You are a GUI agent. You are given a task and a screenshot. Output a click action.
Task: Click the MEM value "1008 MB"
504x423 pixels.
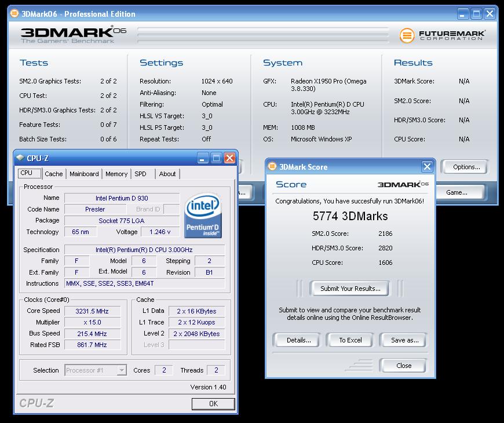point(303,127)
